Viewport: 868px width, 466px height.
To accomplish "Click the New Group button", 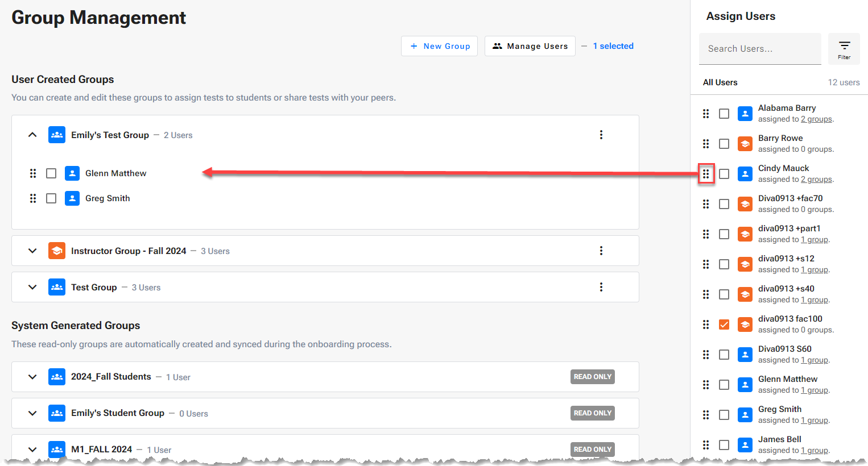I will pos(439,46).
